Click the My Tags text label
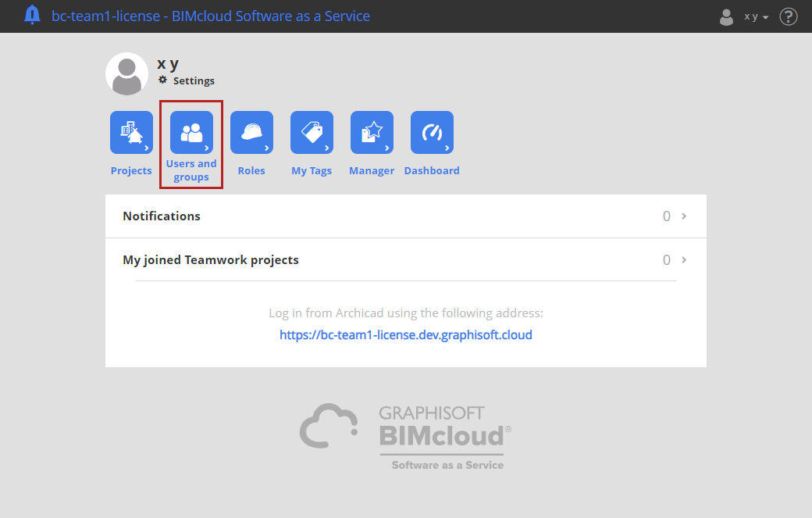This screenshot has width=812, height=518. click(x=312, y=171)
